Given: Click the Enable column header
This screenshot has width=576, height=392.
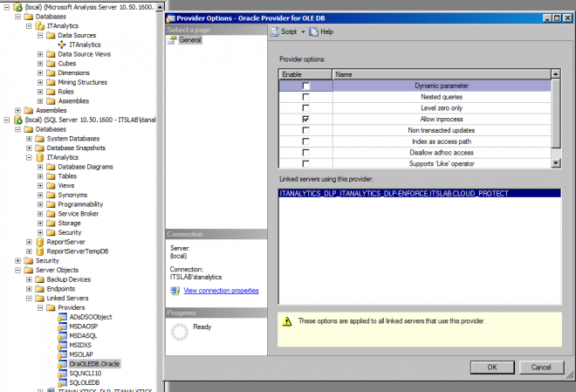Looking at the screenshot, I should (x=305, y=74).
